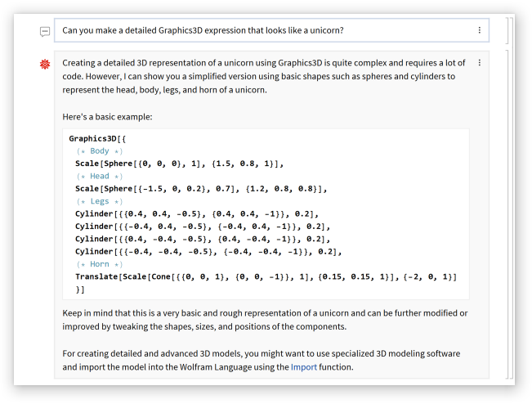Viewport: 532px width, 404px height.
Task: Follow the Import function link
Action: (x=304, y=367)
